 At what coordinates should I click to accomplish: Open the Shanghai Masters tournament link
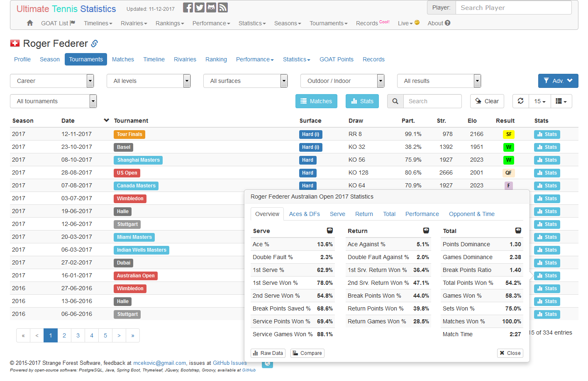(138, 160)
